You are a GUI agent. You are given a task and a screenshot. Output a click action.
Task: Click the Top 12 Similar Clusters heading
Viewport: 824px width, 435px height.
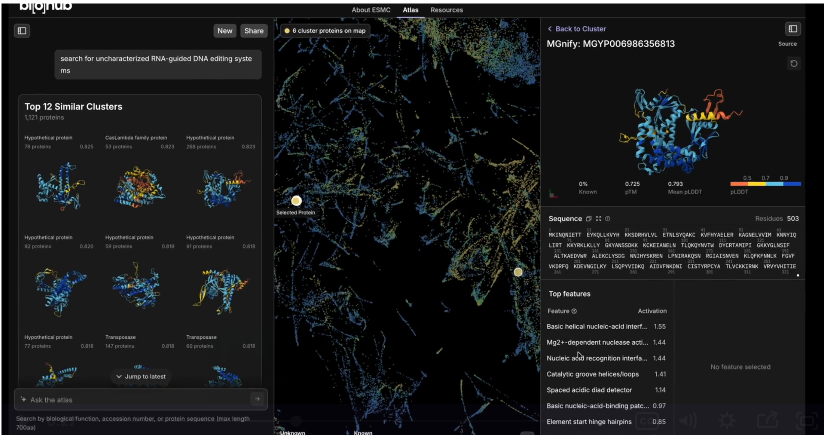pos(73,107)
